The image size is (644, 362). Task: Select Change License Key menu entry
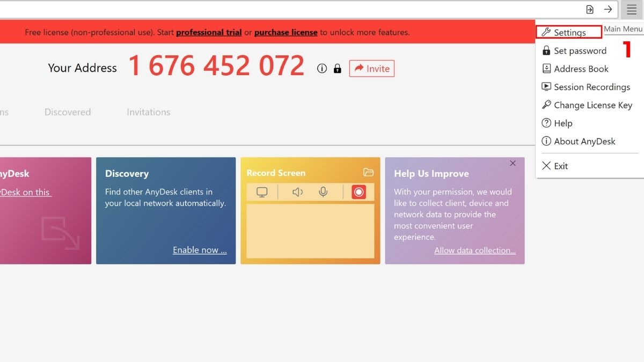coord(593,105)
